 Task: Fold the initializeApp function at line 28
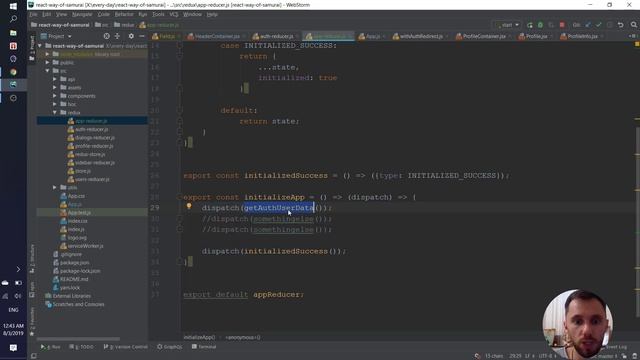180,197
